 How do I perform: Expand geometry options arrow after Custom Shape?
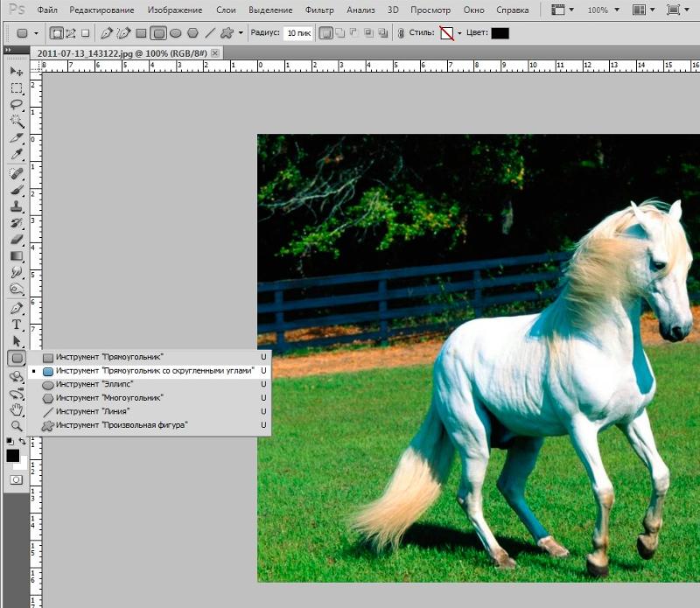pyautogui.click(x=241, y=33)
